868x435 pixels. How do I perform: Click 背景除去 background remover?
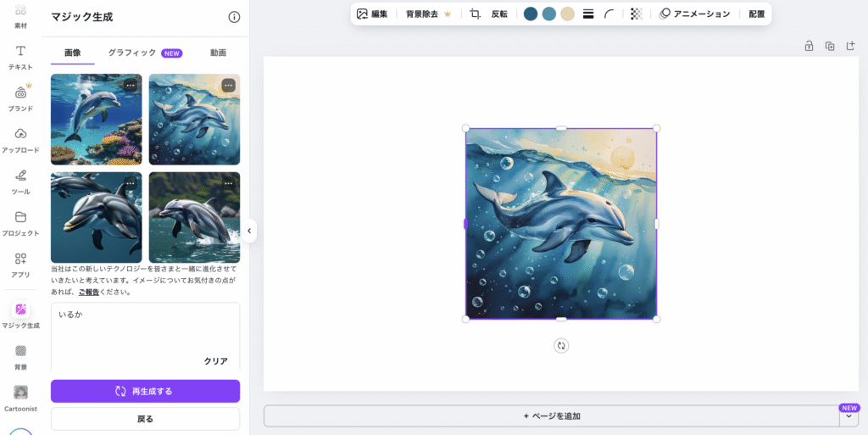428,14
